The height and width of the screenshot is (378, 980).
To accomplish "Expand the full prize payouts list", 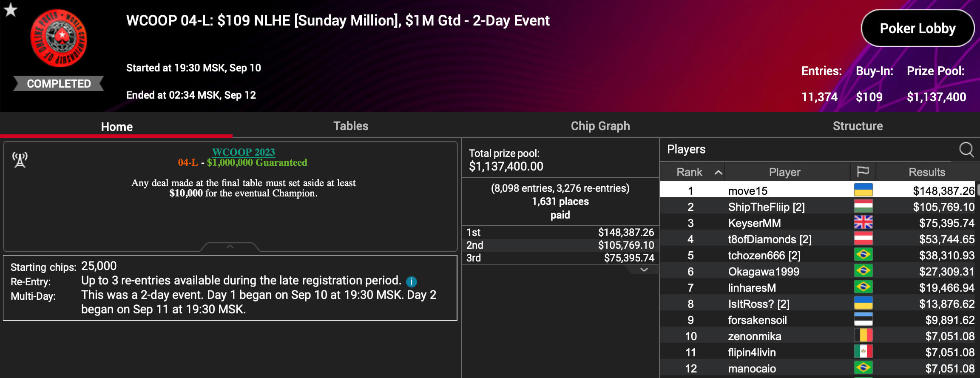I will point(644,270).
